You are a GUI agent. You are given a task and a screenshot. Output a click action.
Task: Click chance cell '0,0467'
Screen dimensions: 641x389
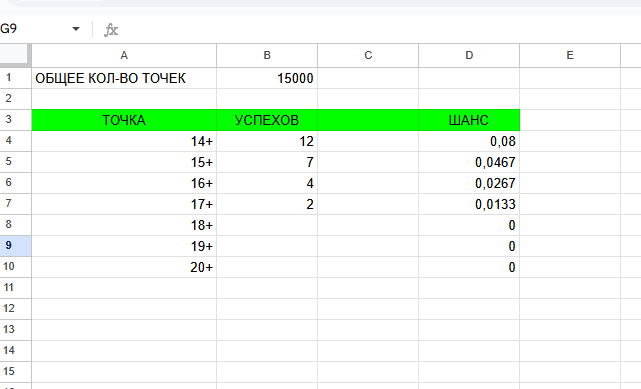point(469,162)
